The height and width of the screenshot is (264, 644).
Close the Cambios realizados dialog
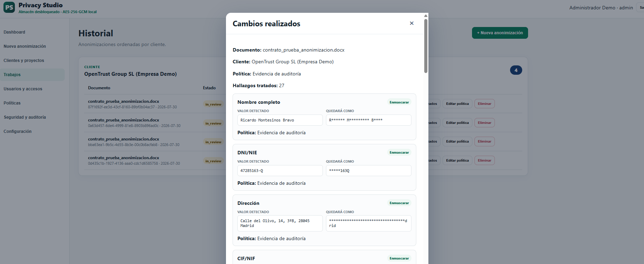pyautogui.click(x=411, y=23)
